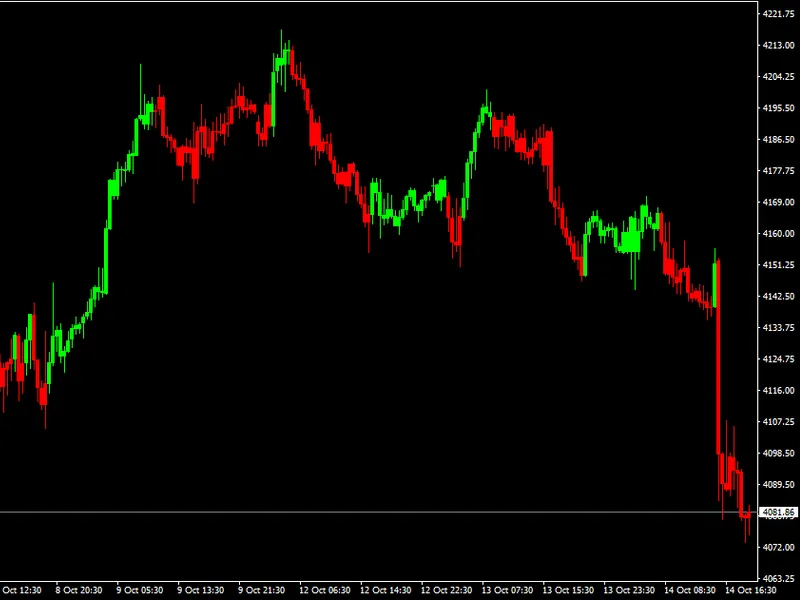Select price axis label 4195.50
The height and width of the screenshot is (600, 800).
point(779,108)
